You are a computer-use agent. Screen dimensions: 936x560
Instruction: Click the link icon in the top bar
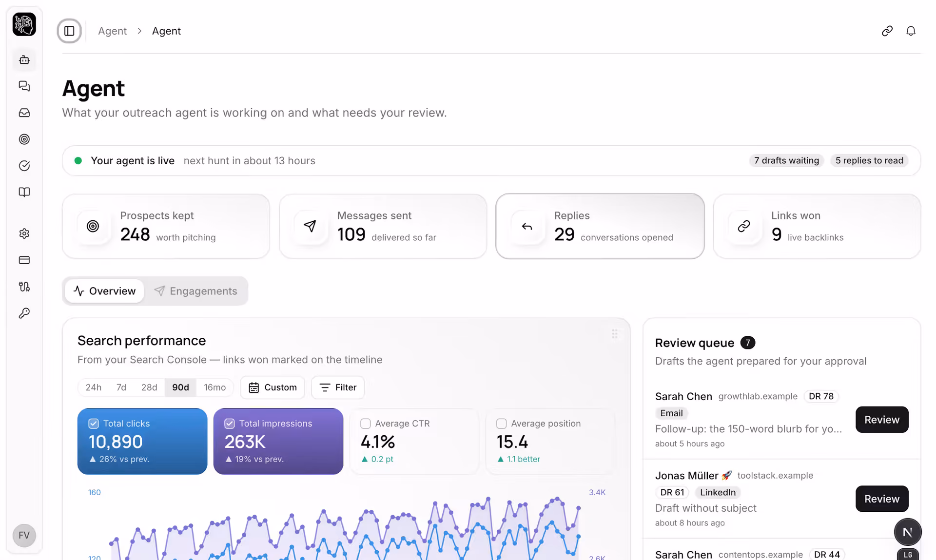pos(887,31)
